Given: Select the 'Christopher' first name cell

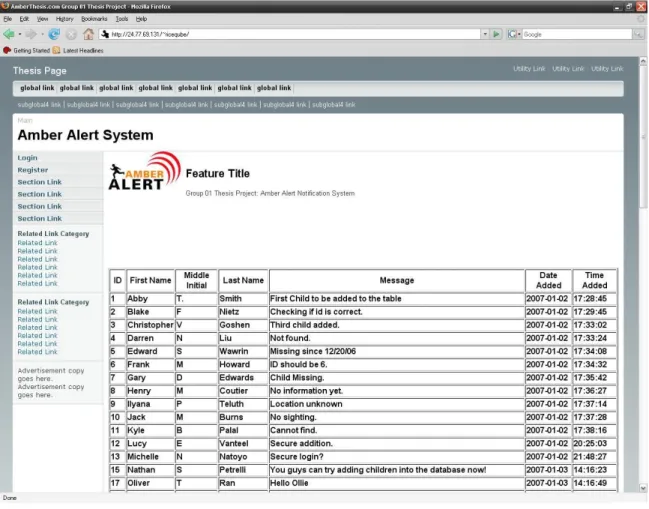Looking at the screenshot, I should tap(150, 325).
